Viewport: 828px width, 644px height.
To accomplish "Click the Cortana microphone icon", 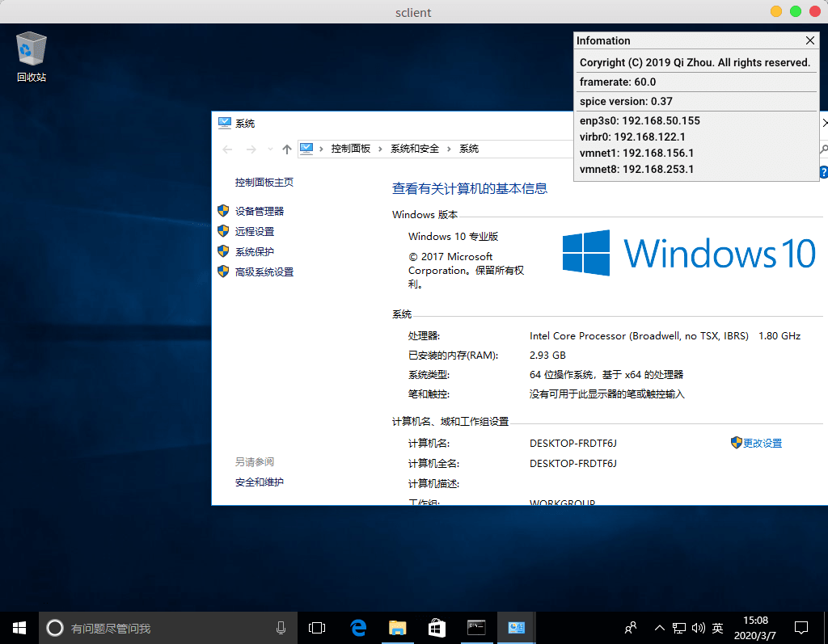I will (281, 627).
